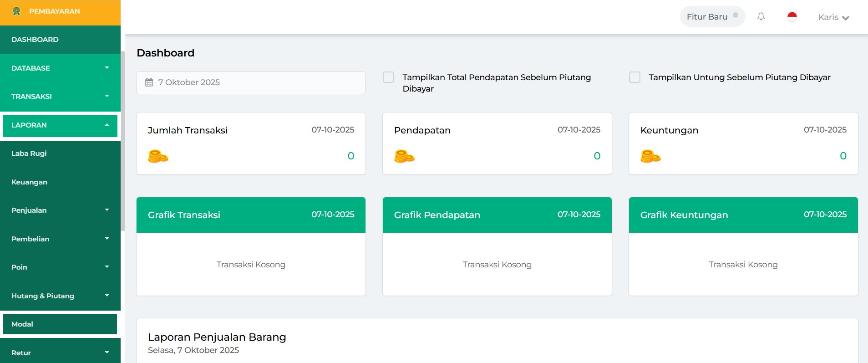Expand the Database sidebar menu
This screenshot has height=363, width=868.
60,68
